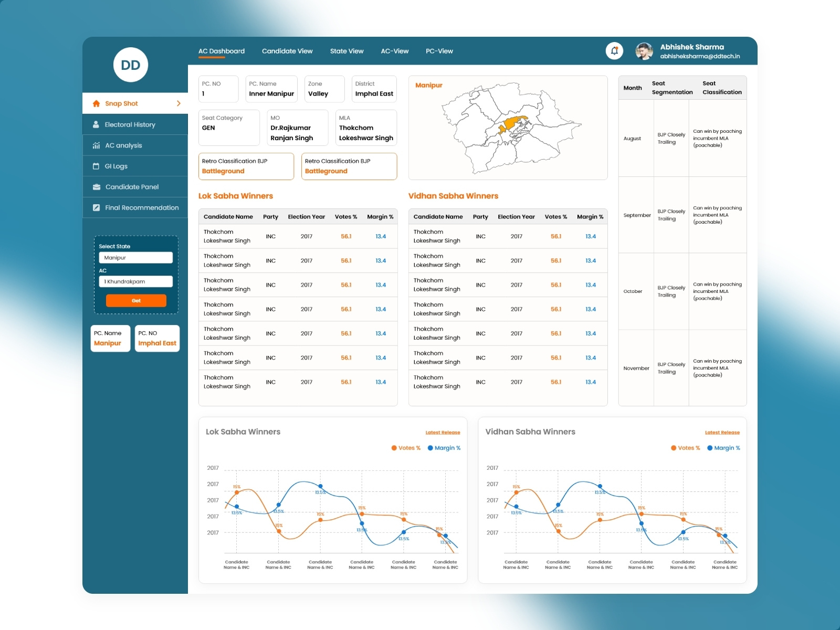This screenshot has width=840, height=630.
Task: Open the Select State dropdown showing Manipur
Action: [x=135, y=257]
